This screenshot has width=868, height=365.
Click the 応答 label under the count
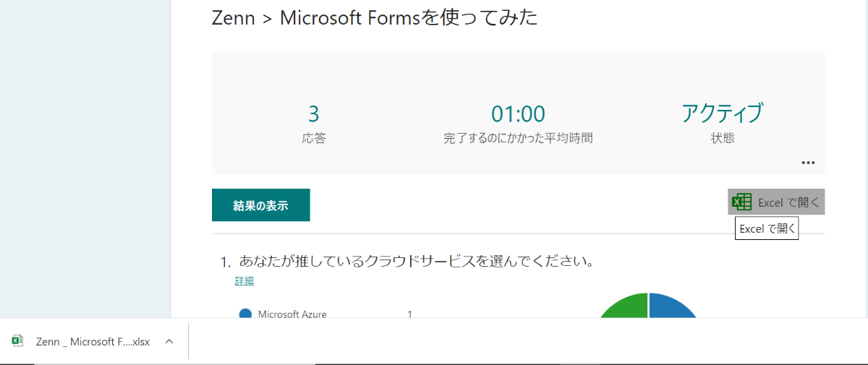[x=313, y=138]
